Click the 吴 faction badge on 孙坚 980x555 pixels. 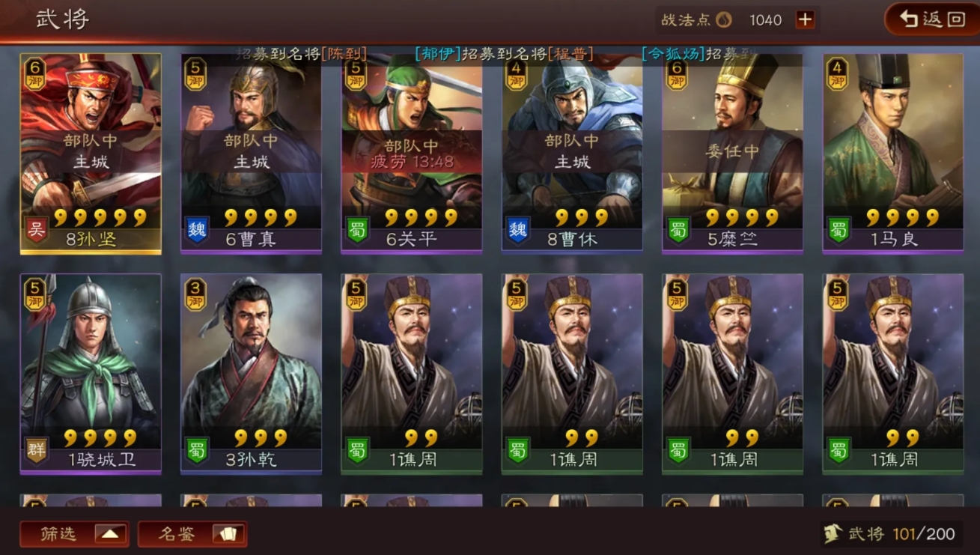pyautogui.click(x=36, y=230)
